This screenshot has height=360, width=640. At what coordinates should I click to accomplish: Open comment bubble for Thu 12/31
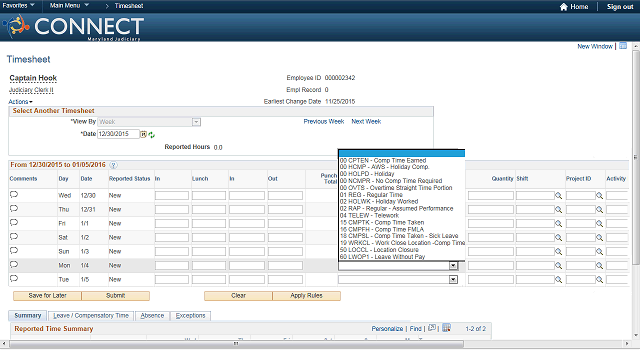14,209
